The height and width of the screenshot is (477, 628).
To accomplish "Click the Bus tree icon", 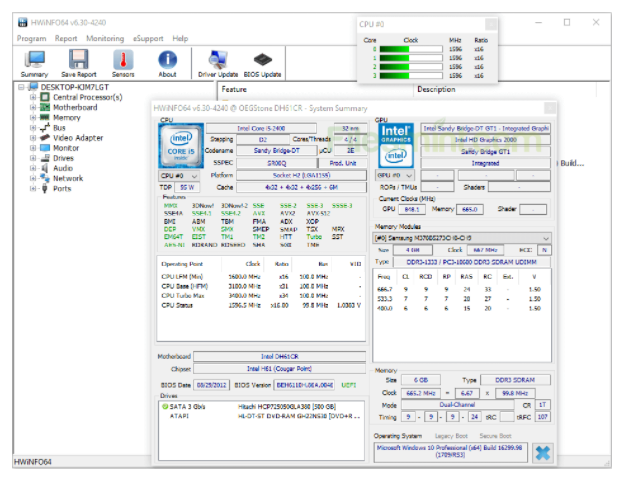I will click(45, 128).
